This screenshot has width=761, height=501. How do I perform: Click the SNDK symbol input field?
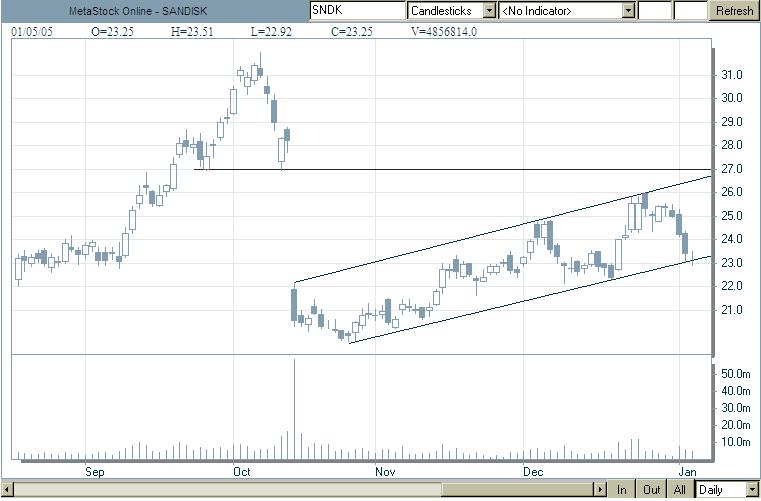[358, 10]
